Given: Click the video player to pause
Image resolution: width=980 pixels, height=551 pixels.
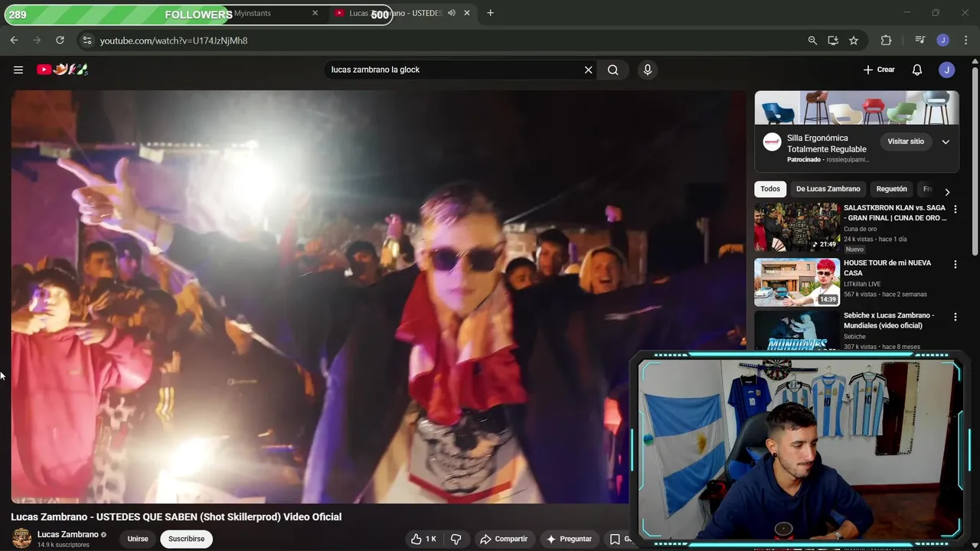Looking at the screenshot, I should click(378, 297).
